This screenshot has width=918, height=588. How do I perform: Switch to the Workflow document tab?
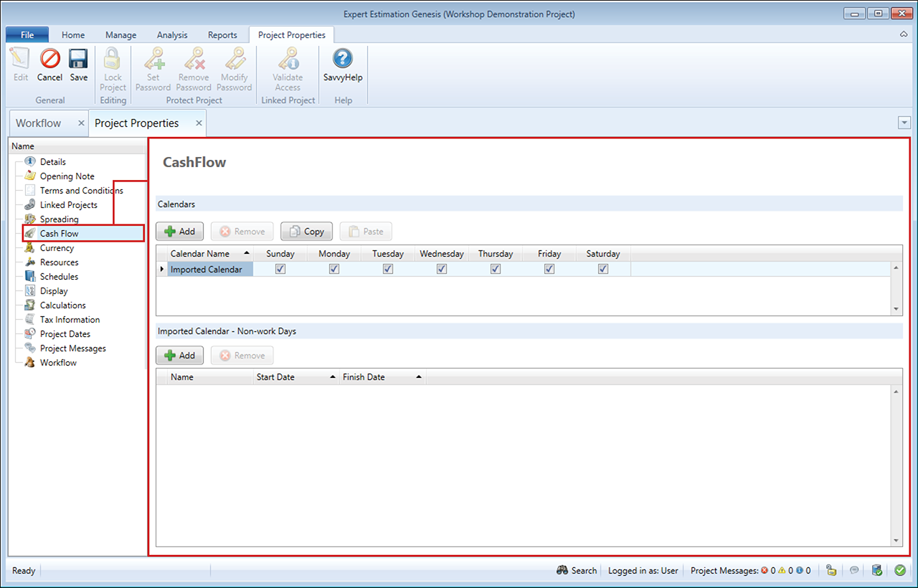tap(39, 123)
